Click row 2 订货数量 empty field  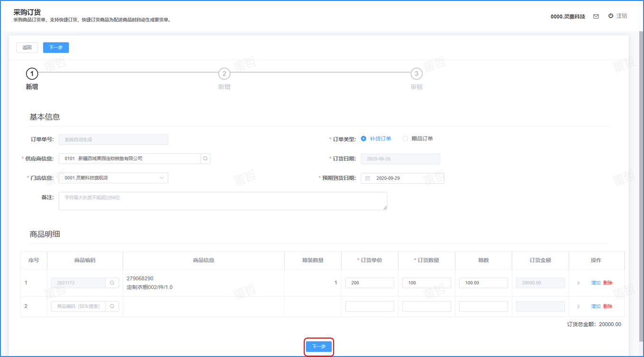pyautogui.click(x=427, y=306)
